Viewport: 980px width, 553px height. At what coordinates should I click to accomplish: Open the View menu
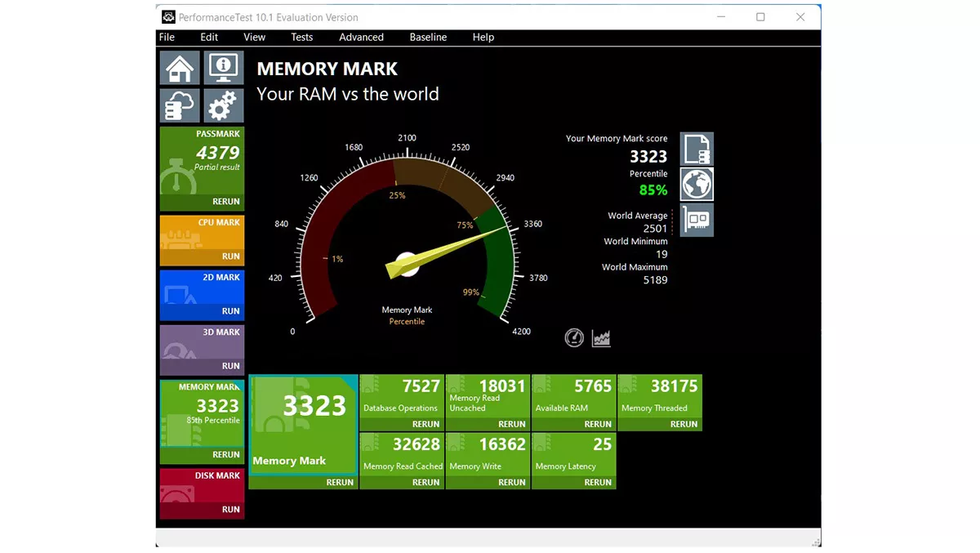click(254, 37)
